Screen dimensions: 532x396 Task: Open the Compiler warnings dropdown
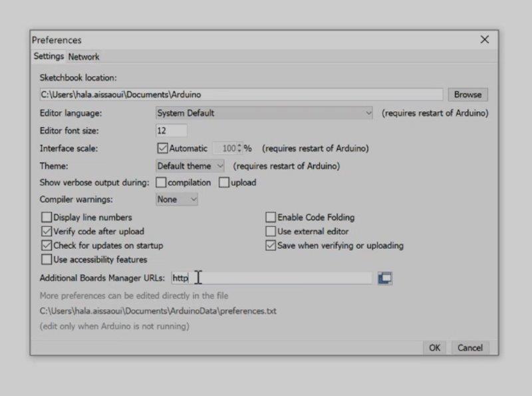pyautogui.click(x=177, y=200)
